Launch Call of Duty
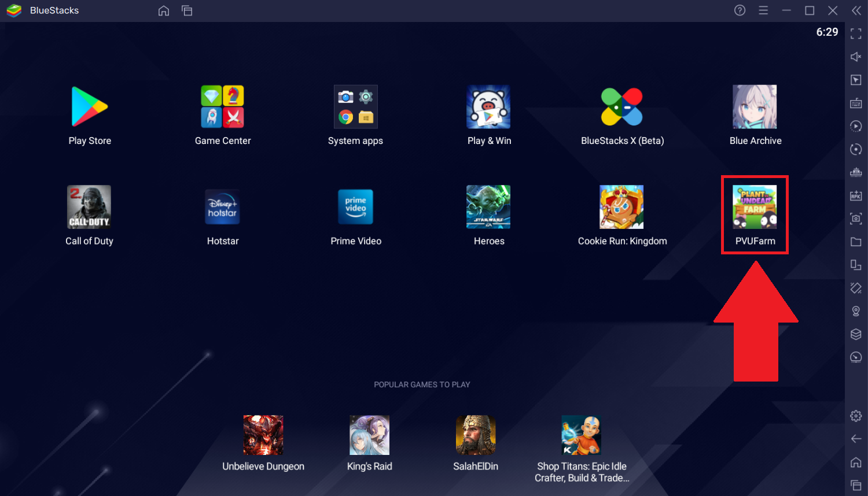This screenshot has width=868, height=496. (89, 207)
